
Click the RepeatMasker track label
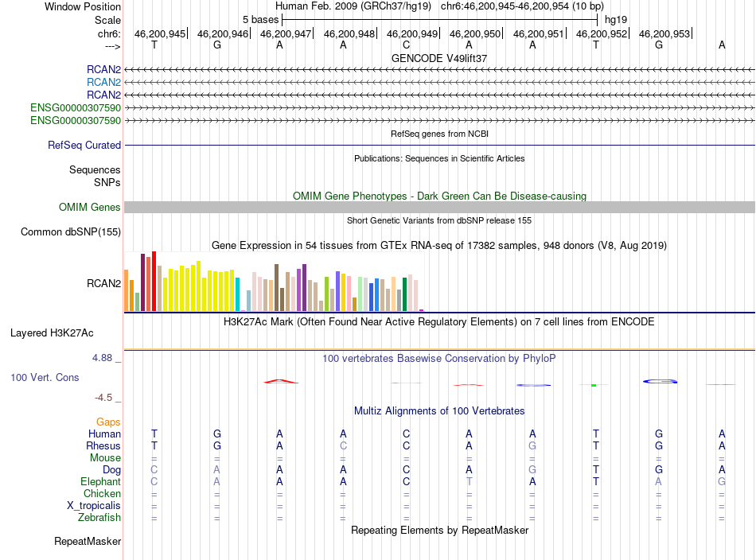pos(88,542)
